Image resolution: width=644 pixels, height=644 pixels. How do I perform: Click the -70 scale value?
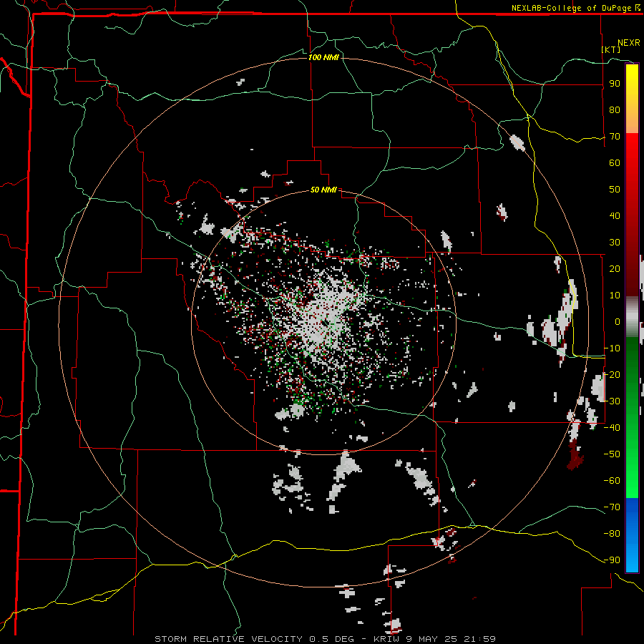612,507
